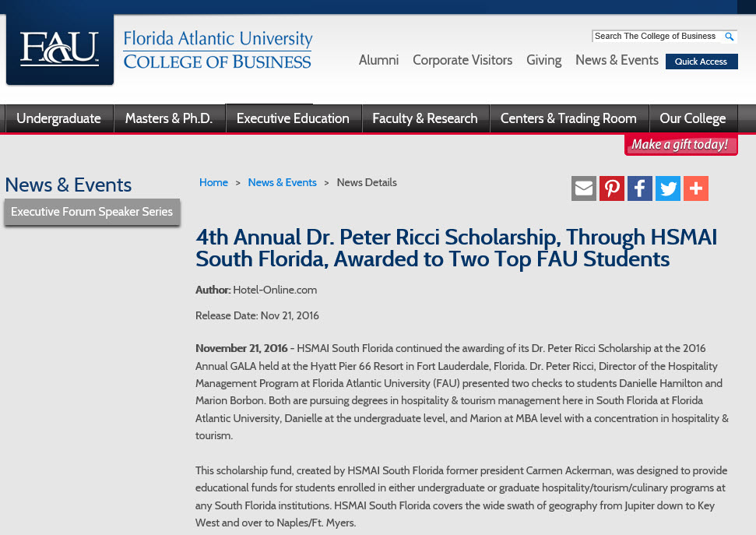This screenshot has height=535, width=756.
Task: Click the Author: Hotel-Online.com line
Action: pos(256,290)
